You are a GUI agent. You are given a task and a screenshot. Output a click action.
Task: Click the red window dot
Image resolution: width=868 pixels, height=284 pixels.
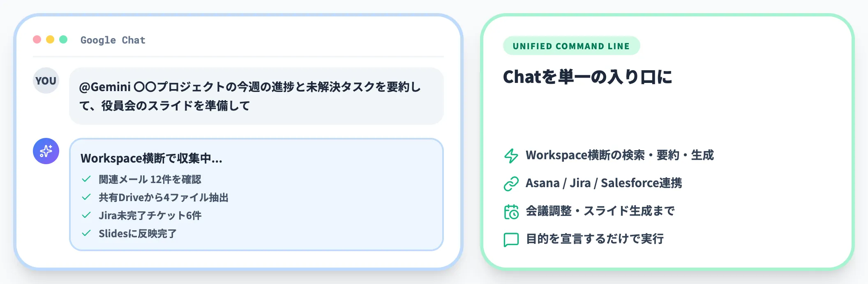37,39
